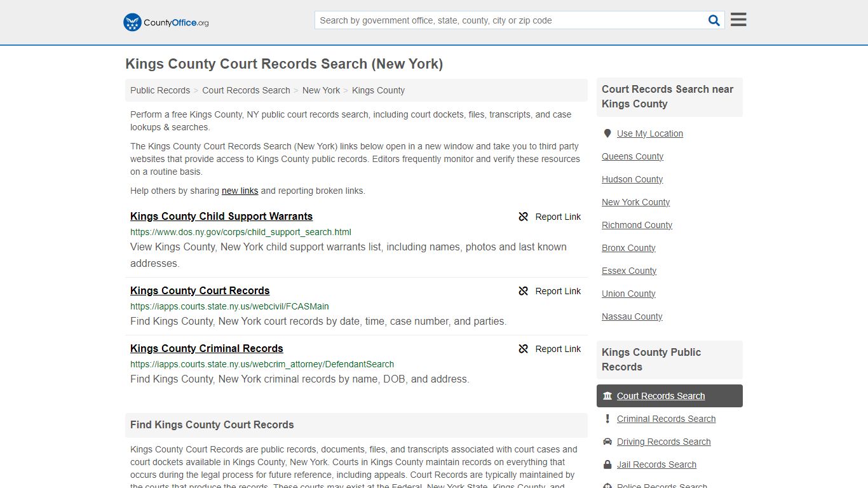
Task: Select Use My Location
Action: (650, 133)
